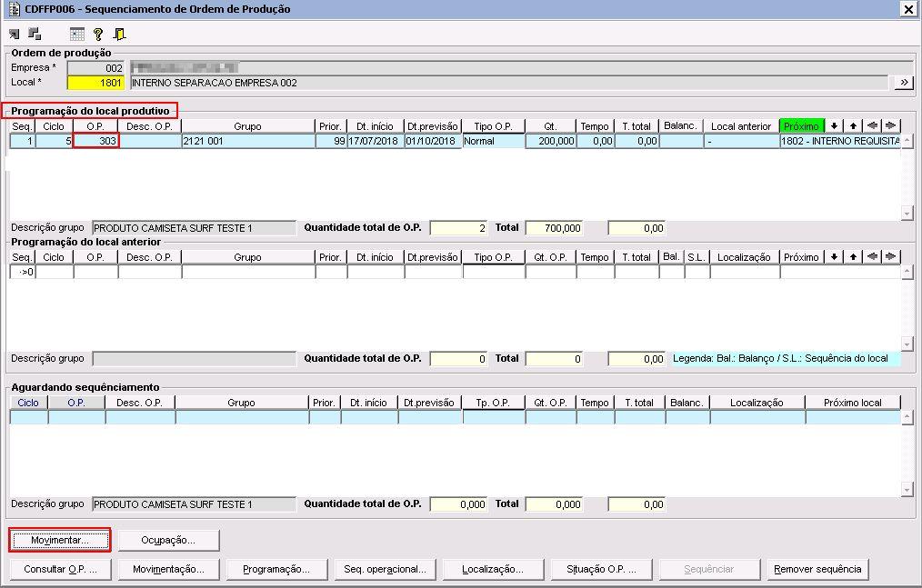
Task: Click the Empresa field containing 002
Action: [95, 67]
